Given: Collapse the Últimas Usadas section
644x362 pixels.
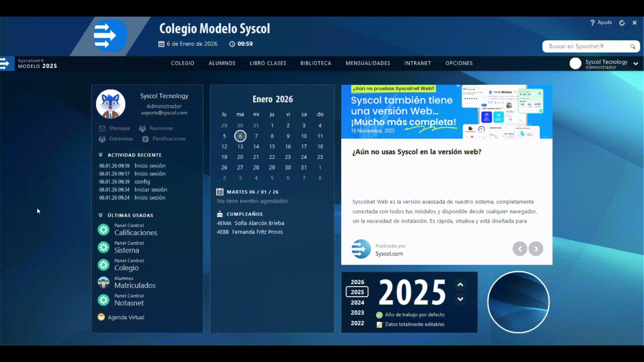Looking at the screenshot, I should pos(101,215).
